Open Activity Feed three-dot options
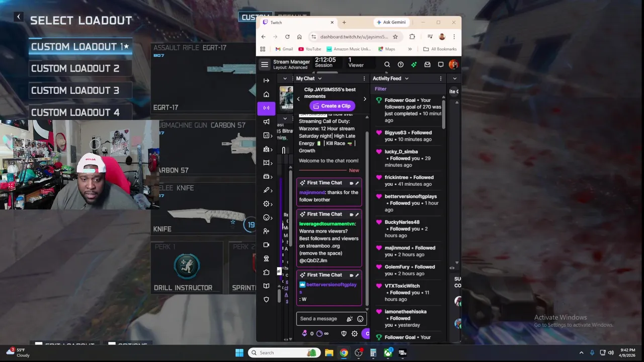 point(441,78)
